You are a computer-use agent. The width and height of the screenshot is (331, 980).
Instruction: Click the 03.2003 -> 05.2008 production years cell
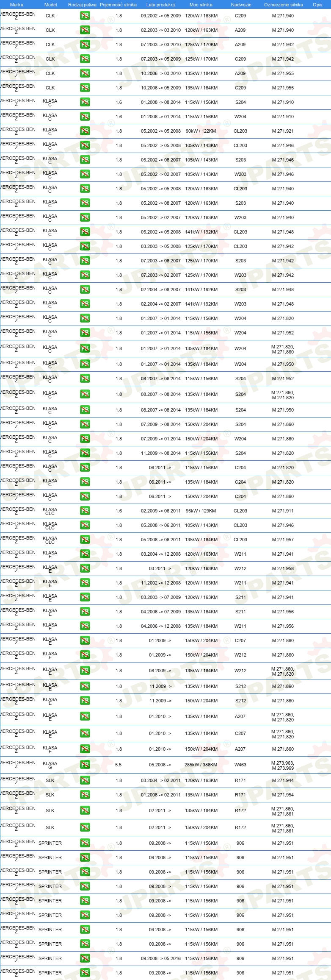161,247
